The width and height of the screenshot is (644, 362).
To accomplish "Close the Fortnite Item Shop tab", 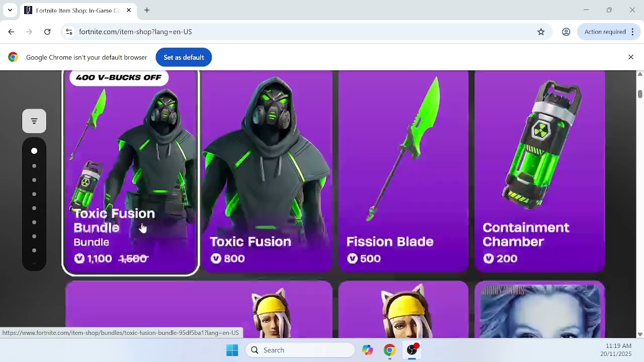I will click(x=129, y=10).
